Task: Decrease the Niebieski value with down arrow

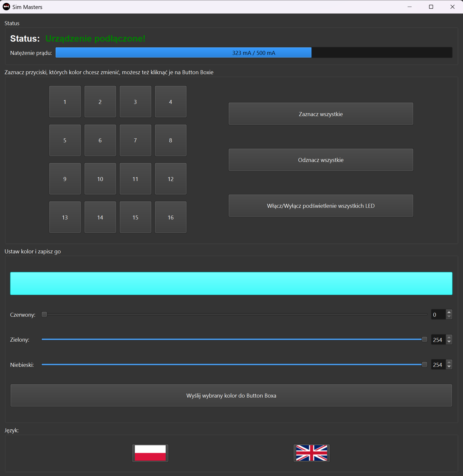Action: point(449,367)
